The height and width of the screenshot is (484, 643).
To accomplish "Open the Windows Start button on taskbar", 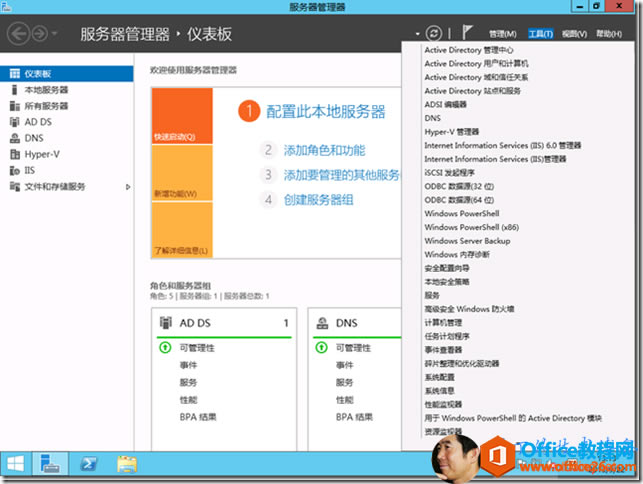I will (16, 464).
